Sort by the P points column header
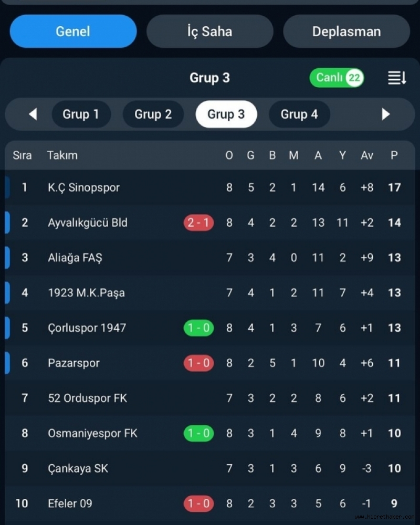This screenshot has height=525, width=420. (394, 155)
